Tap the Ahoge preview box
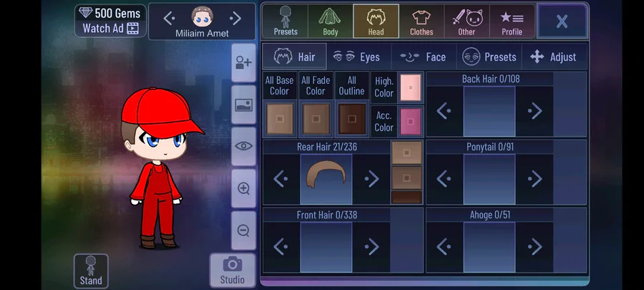The image size is (644, 290). (x=489, y=247)
